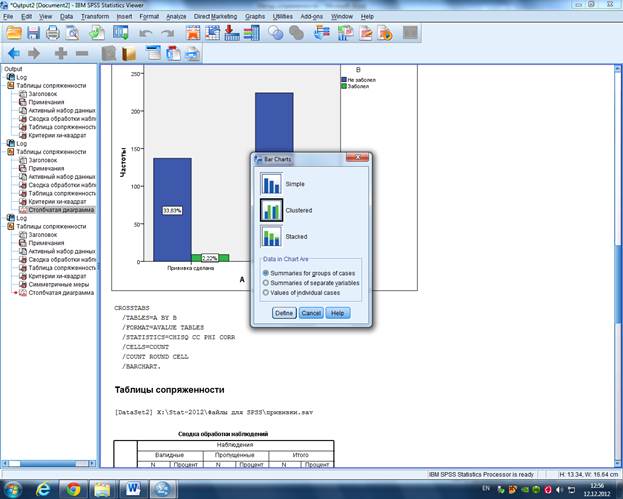
Task: Open the Add-ons menu
Action: (x=312, y=16)
